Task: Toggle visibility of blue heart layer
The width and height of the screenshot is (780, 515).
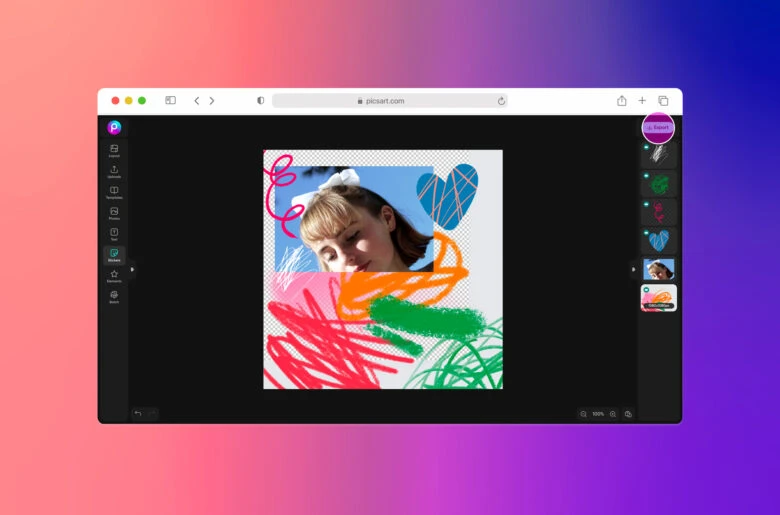Action: (x=646, y=233)
